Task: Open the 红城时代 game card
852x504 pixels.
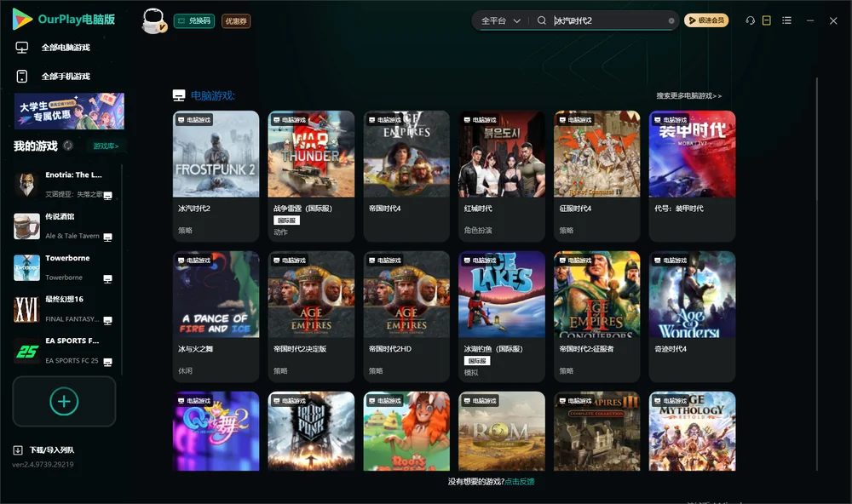Action: pyautogui.click(x=502, y=176)
